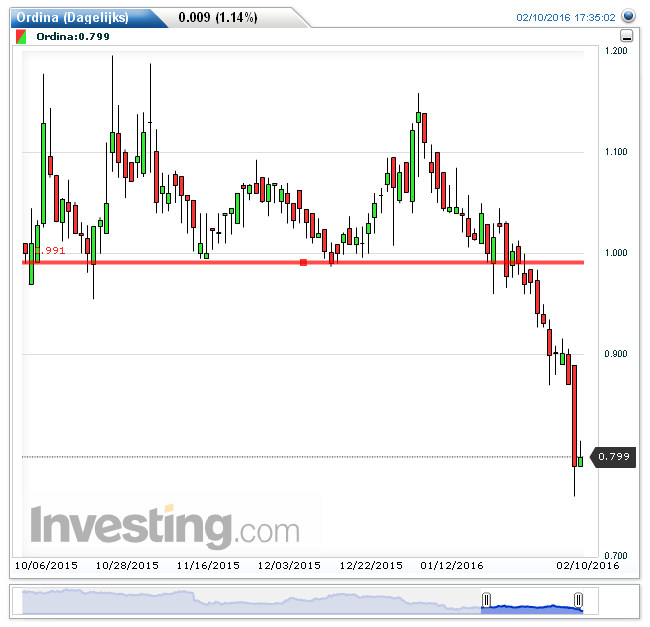Click the Ordina:0.799 legend label
The width and height of the screenshot is (650, 627).
(73, 36)
